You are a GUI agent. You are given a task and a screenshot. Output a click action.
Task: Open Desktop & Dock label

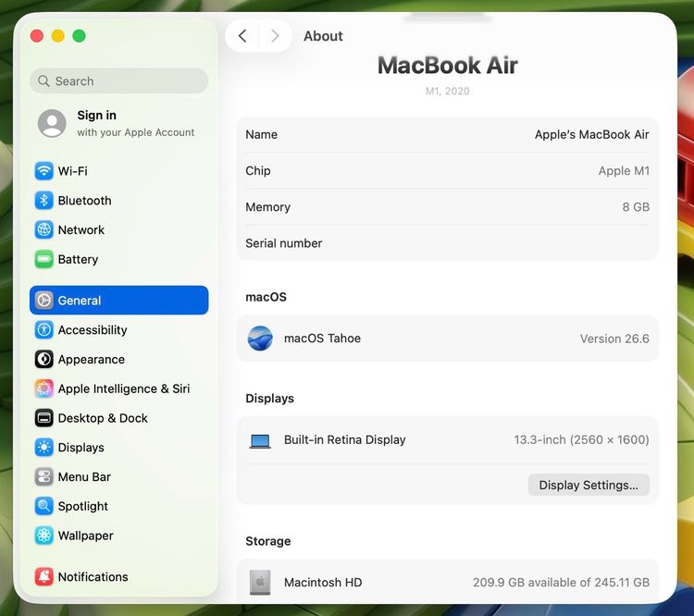tap(103, 418)
